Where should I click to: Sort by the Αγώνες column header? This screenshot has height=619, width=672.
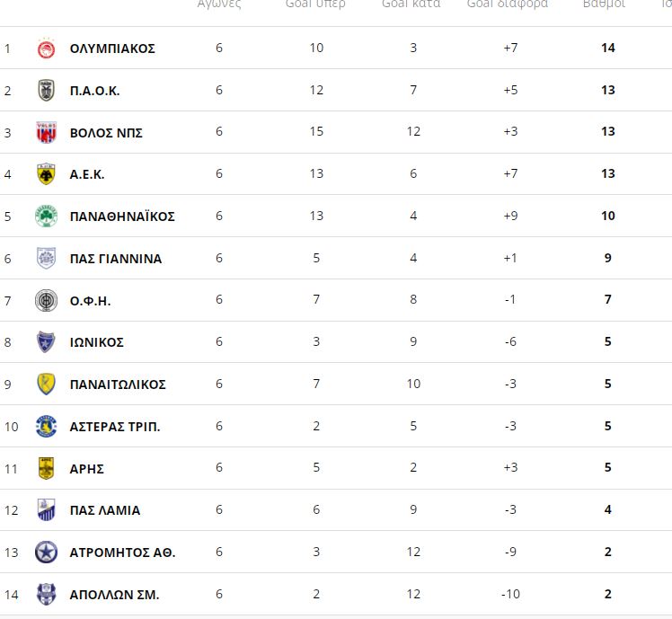pyautogui.click(x=219, y=4)
